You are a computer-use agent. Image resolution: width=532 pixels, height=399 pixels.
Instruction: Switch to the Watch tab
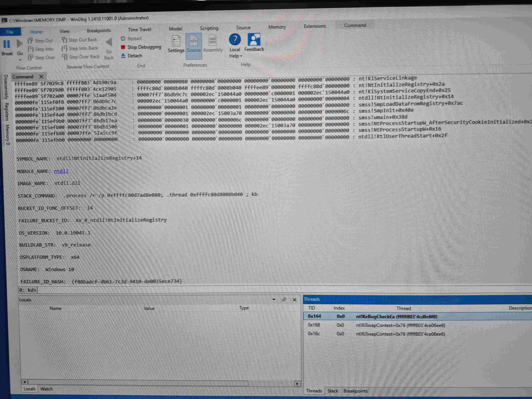tap(46, 389)
